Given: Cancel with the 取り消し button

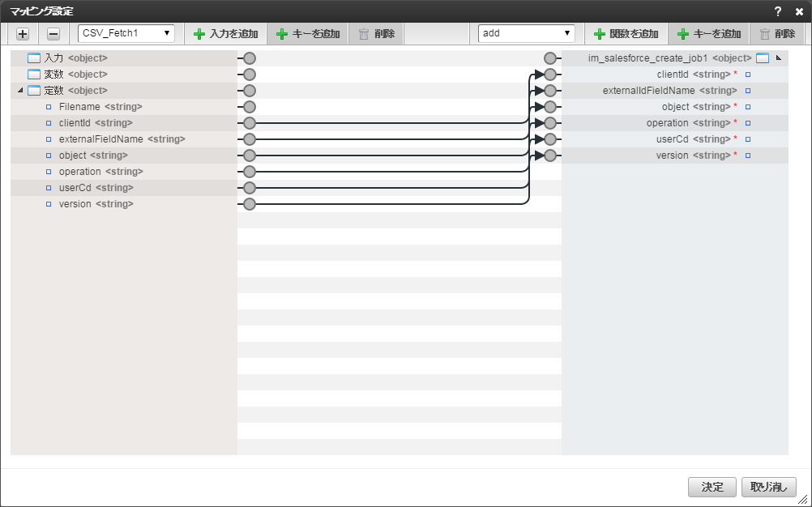Looking at the screenshot, I should pyautogui.click(x=769, y=487).
